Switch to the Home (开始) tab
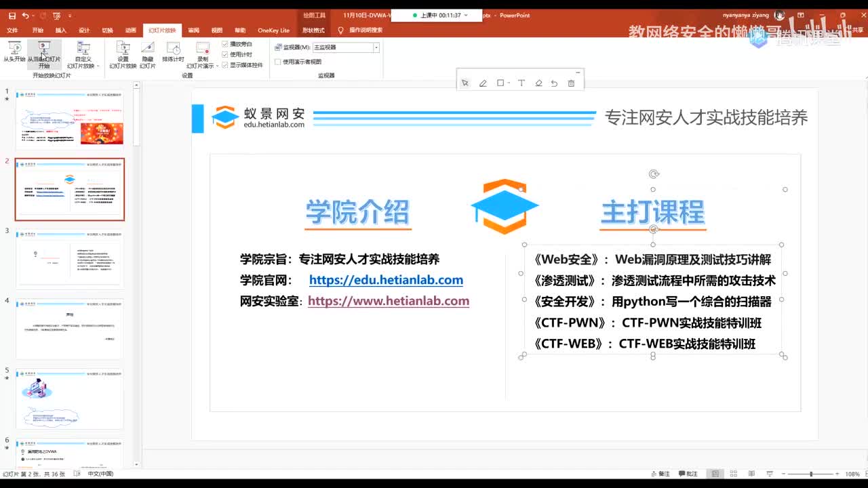This screenshot has height=488, width=868. 37,30
